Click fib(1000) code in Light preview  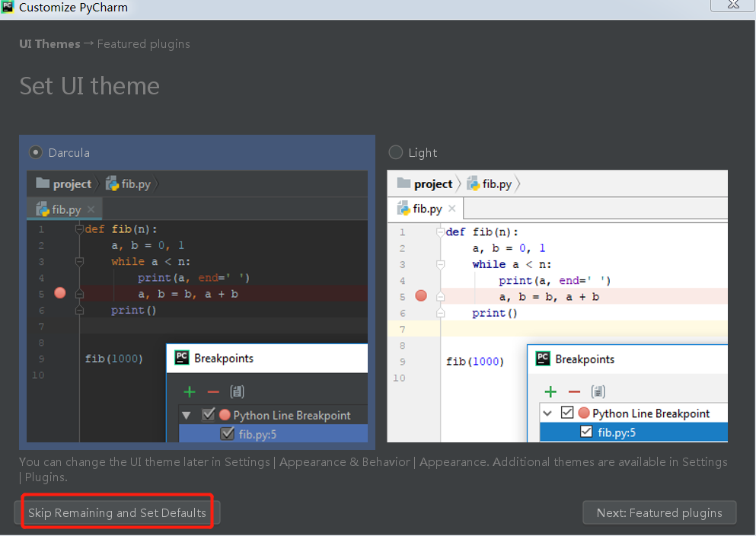(x=475, y=362)
